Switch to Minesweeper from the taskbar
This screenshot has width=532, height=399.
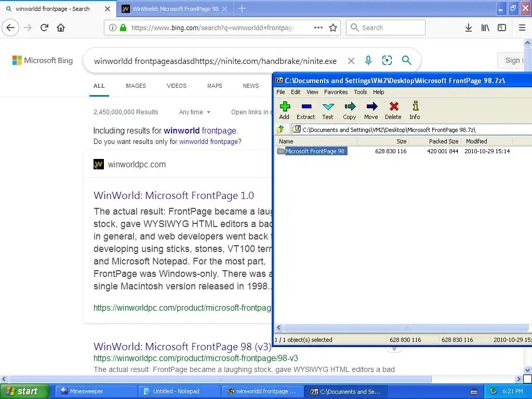96,391
